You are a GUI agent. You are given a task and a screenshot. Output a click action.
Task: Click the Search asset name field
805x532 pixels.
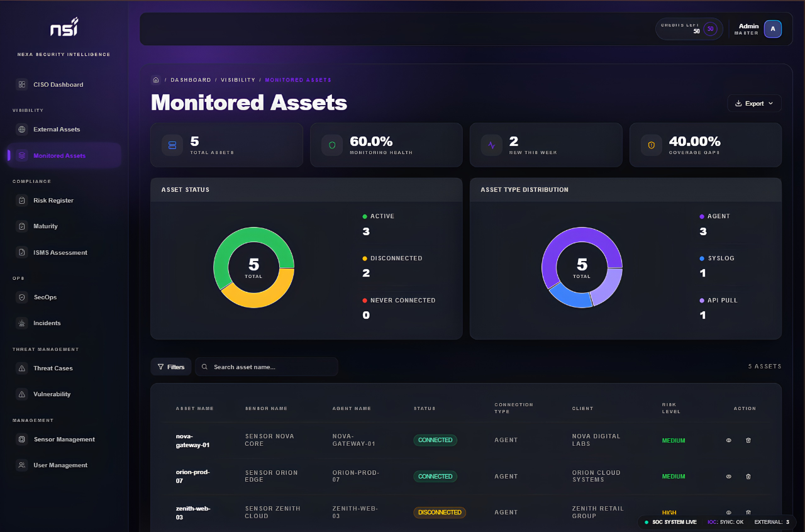tap(267, 367)
